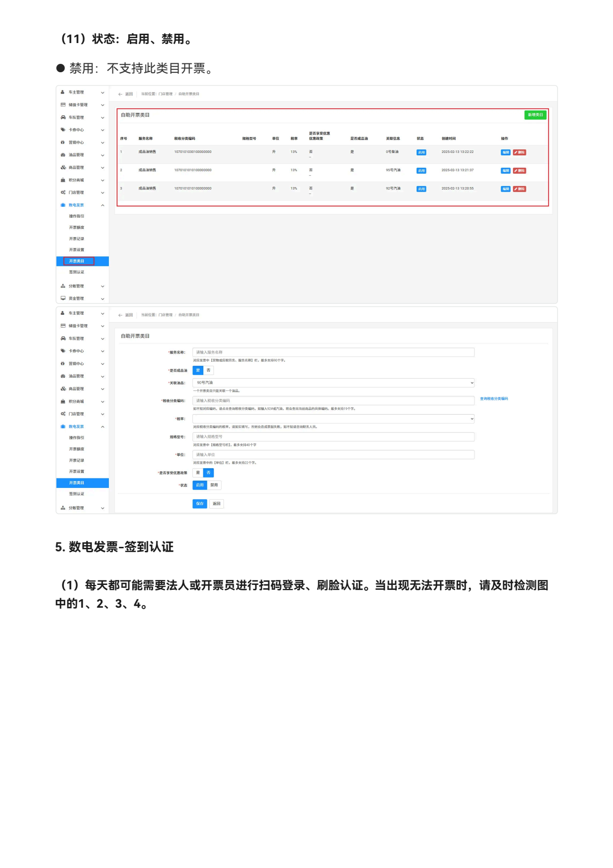Click 服务名称 input field
This screenshot has width=613, height=868.
[x=333, y=352]
